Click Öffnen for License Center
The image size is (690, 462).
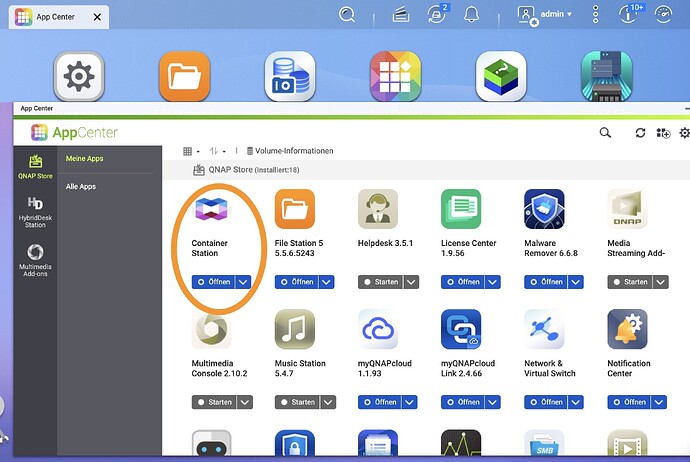coord(463,282)
